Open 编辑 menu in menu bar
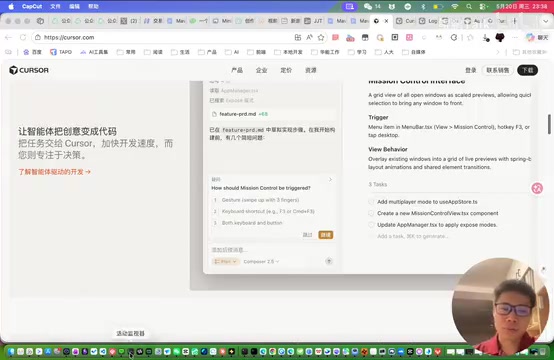This screenshot has width=554, height=360. tap(74, 6)
